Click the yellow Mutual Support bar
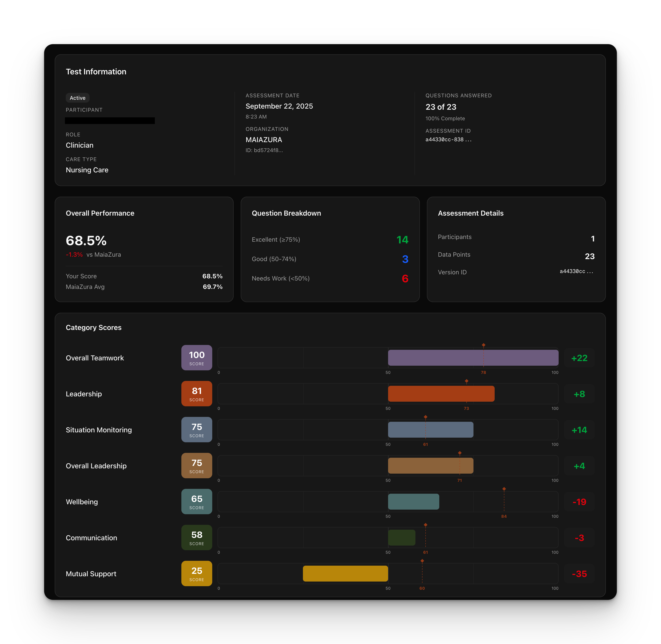The height and width of the screenshot is (644, 661). click(345, 574)
